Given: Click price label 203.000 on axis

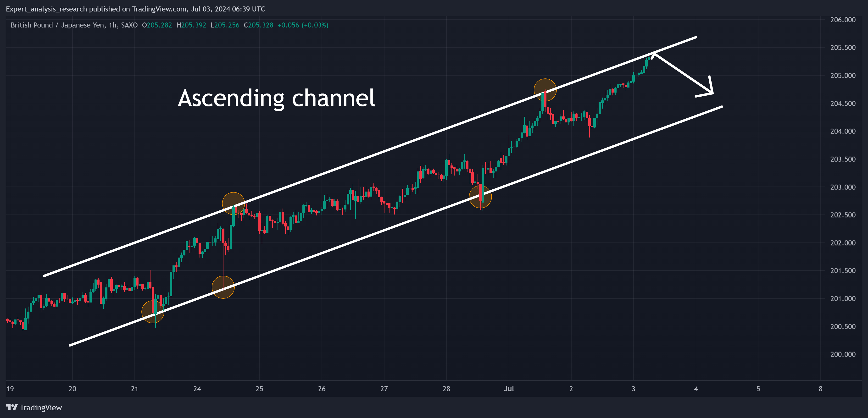Looking at the screenshot, I should click(843, 187).
